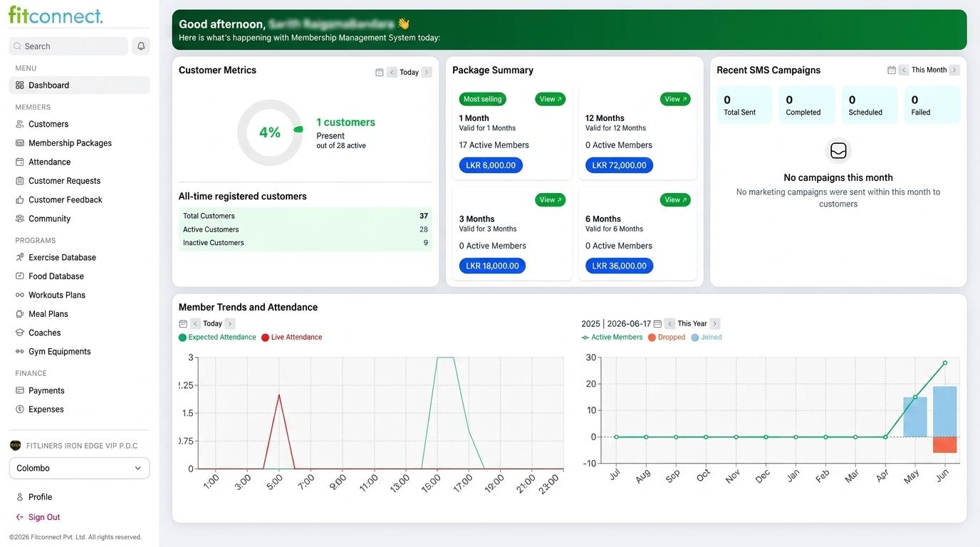Open the SMS Campaigns calendar icon
980x547 pixels.
tap(891, 70)
